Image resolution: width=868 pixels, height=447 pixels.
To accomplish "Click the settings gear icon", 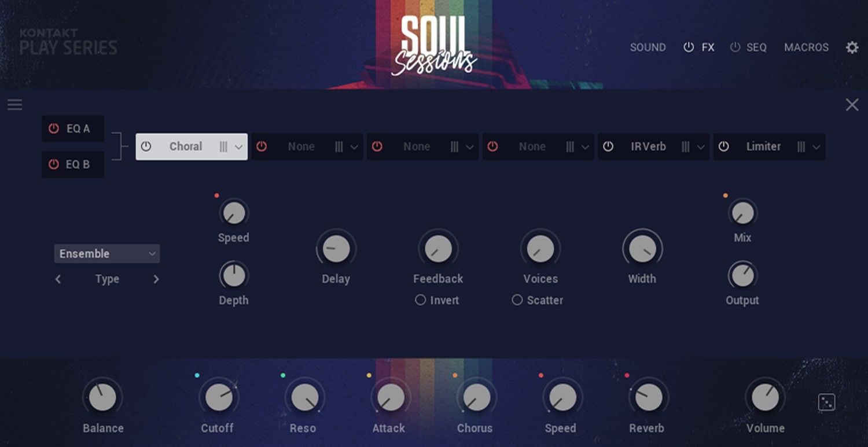I will pos(851,47).
